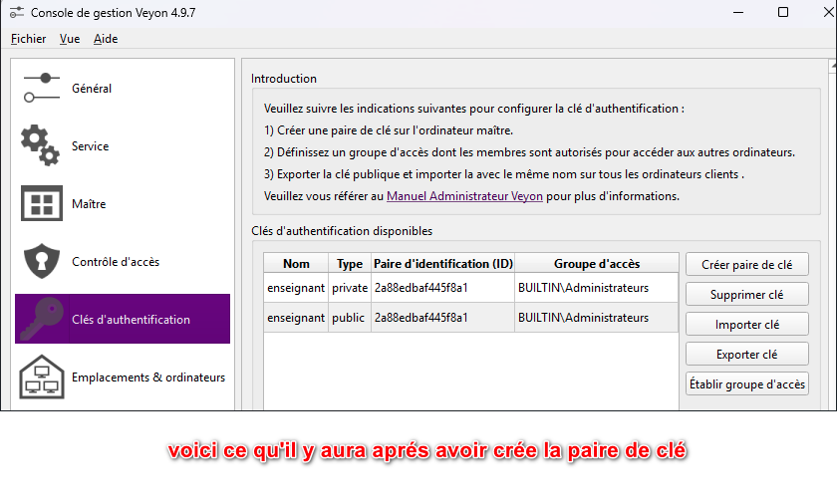Close the Veyon console window
The image size is (837, 504).
pyautogui.click(x=828, y=12)
